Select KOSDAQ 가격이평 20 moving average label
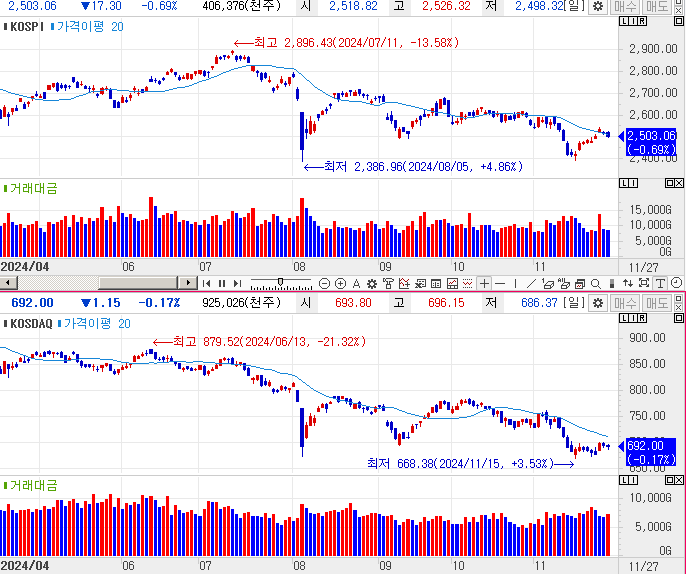This screenshot has width=686, height=574. click(x=94, y=324)
